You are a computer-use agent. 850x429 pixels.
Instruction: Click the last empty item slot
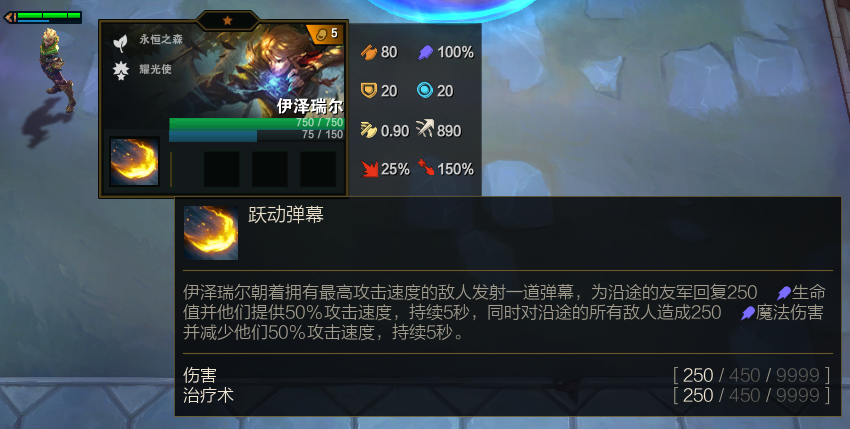[x=318, y=169]
